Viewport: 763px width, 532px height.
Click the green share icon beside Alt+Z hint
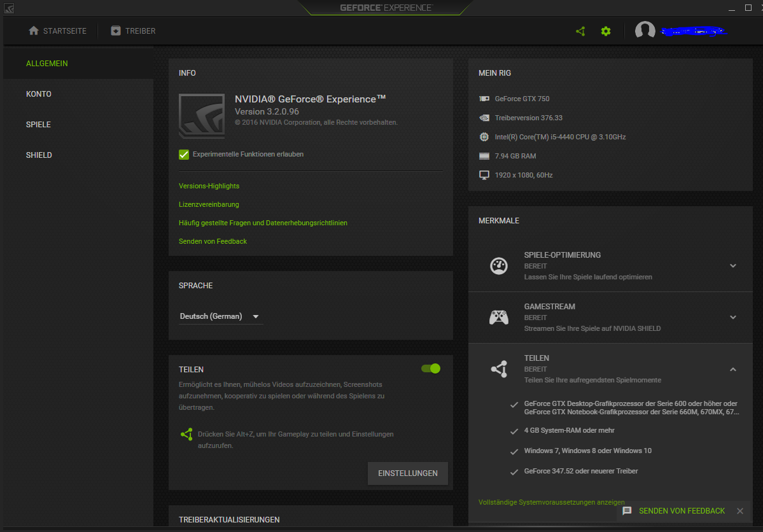pos(187,434)
